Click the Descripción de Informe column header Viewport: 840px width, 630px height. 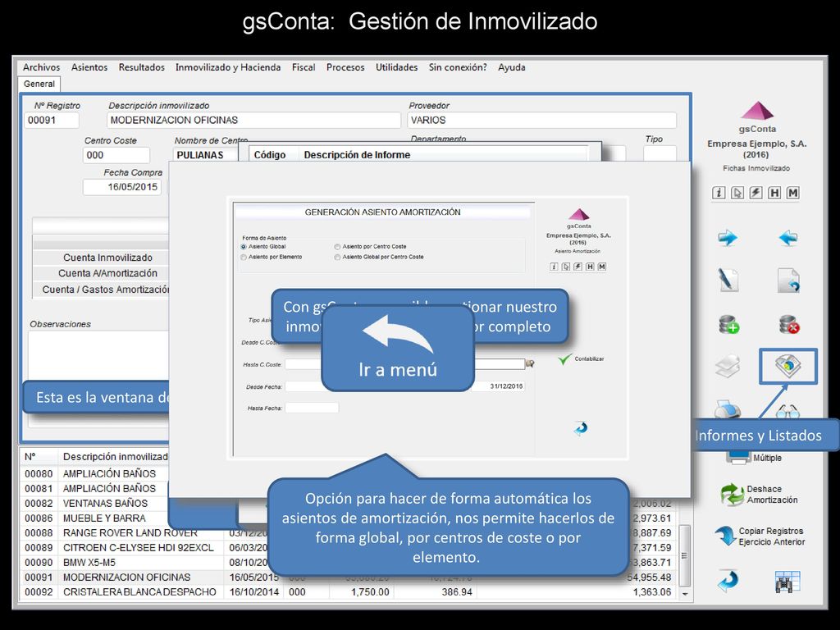point(357,155)
